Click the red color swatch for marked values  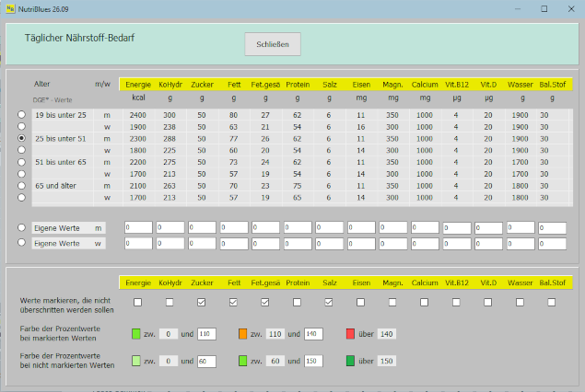coord(351,333)
